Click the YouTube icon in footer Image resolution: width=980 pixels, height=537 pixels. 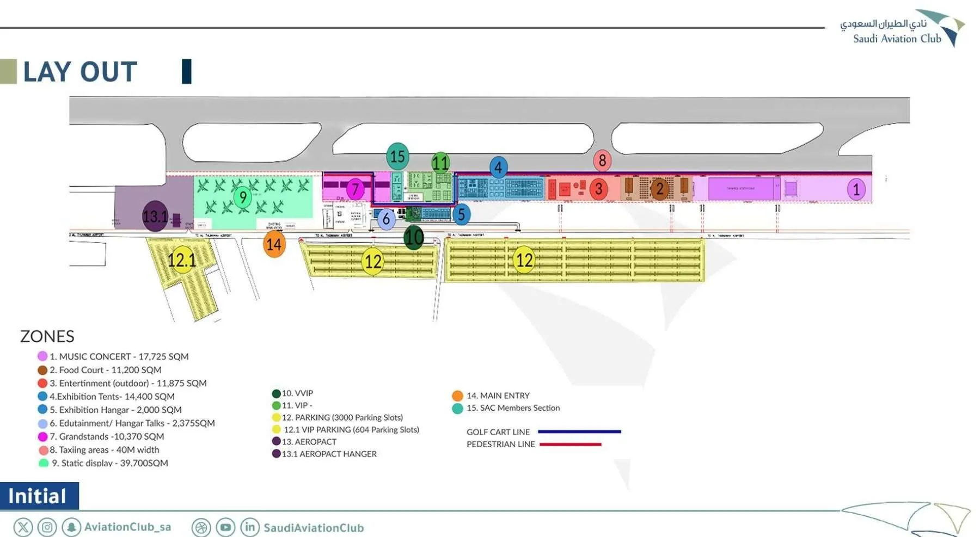225,527
